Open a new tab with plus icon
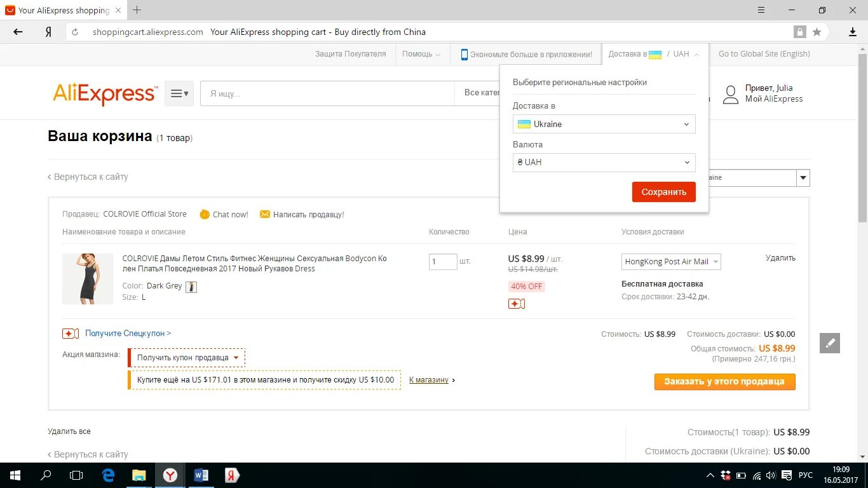 click(x=137, y=10)
